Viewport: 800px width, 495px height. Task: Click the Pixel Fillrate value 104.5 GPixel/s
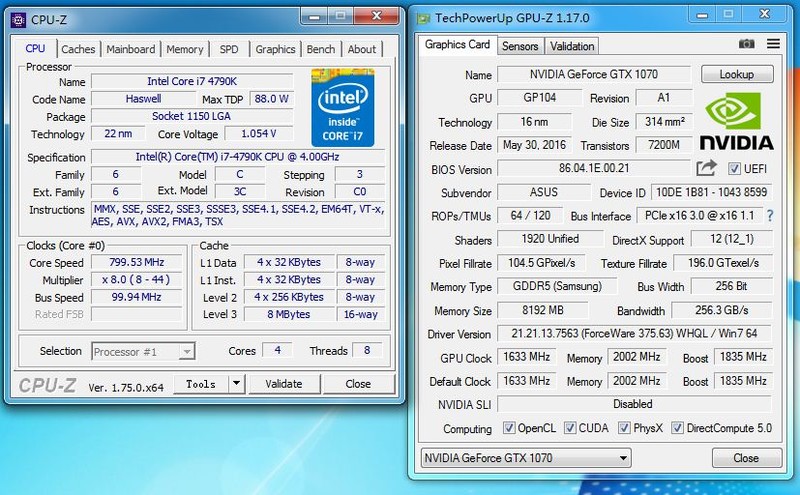tap(541, 263)
